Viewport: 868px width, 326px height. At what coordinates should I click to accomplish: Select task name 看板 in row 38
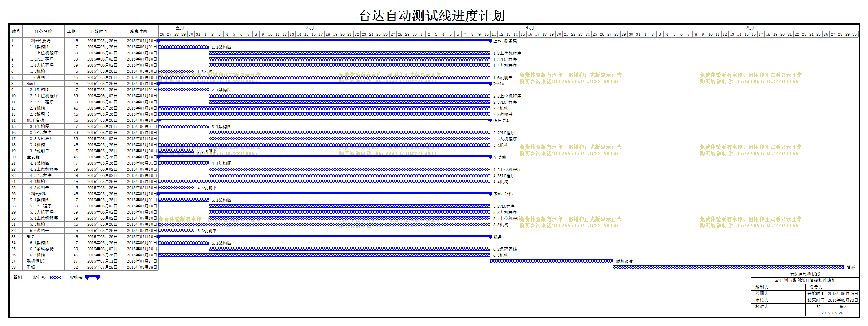coord(31,267)
